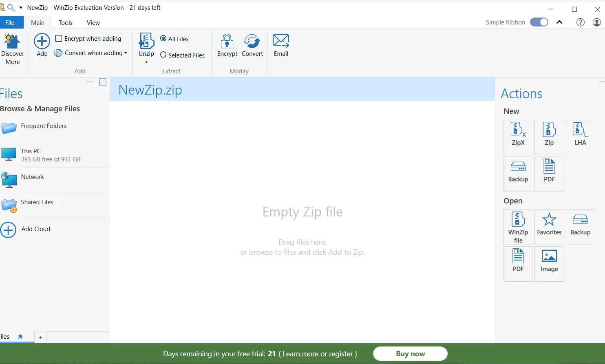This screenshot has width=605, height=364.
Task: Pin the Files tab
Action: point(20,337)
